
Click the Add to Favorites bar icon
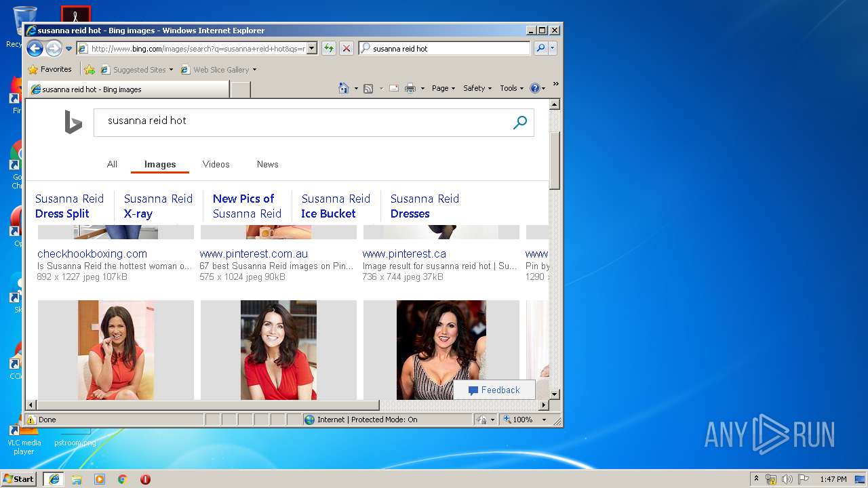pos(90,69)
